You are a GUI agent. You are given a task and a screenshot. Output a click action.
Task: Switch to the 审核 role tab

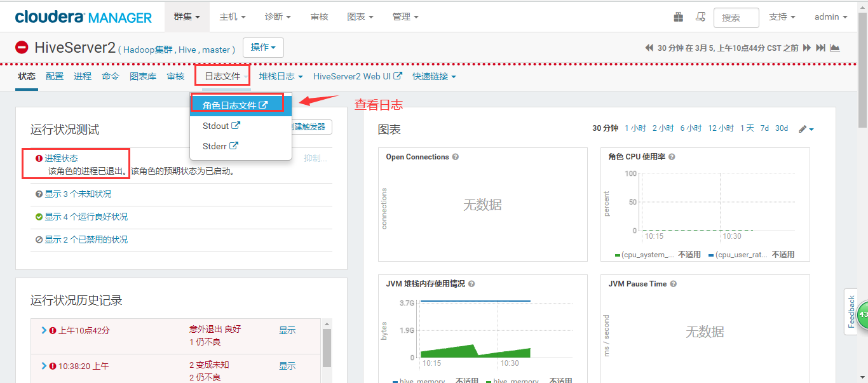(175, 76)
